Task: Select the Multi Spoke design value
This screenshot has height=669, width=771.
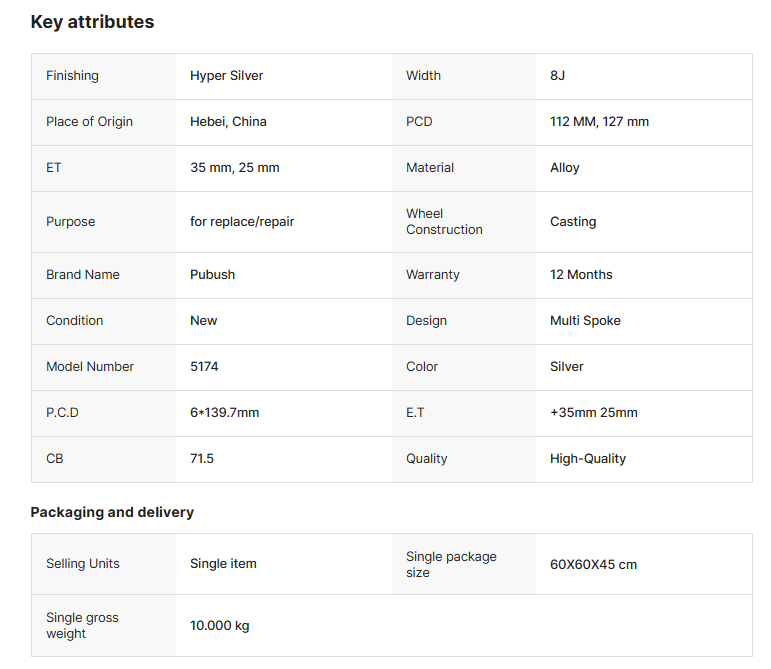Action: pyautogui.click(x=585, y=321)
